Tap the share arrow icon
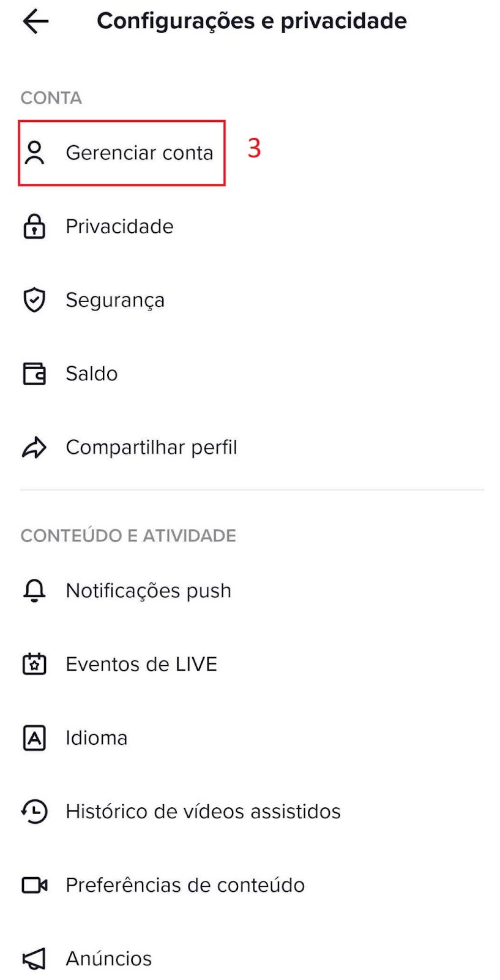 click(34, 448)
